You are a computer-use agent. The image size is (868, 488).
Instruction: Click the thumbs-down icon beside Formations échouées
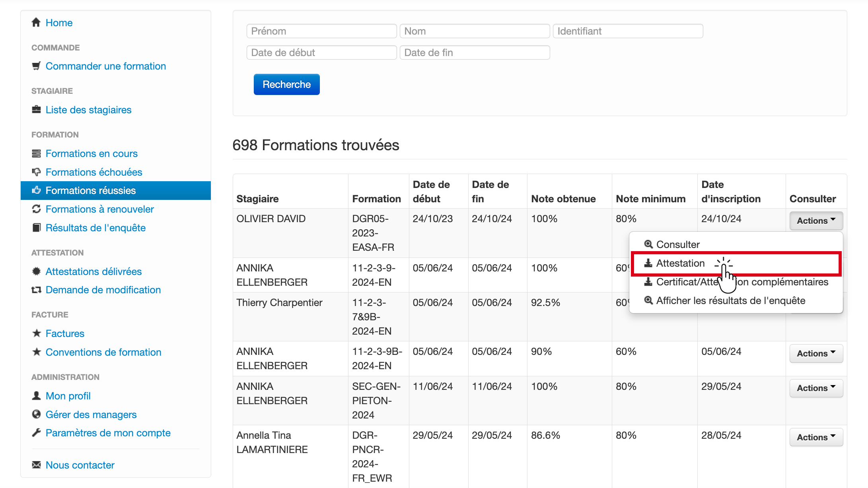36,172
